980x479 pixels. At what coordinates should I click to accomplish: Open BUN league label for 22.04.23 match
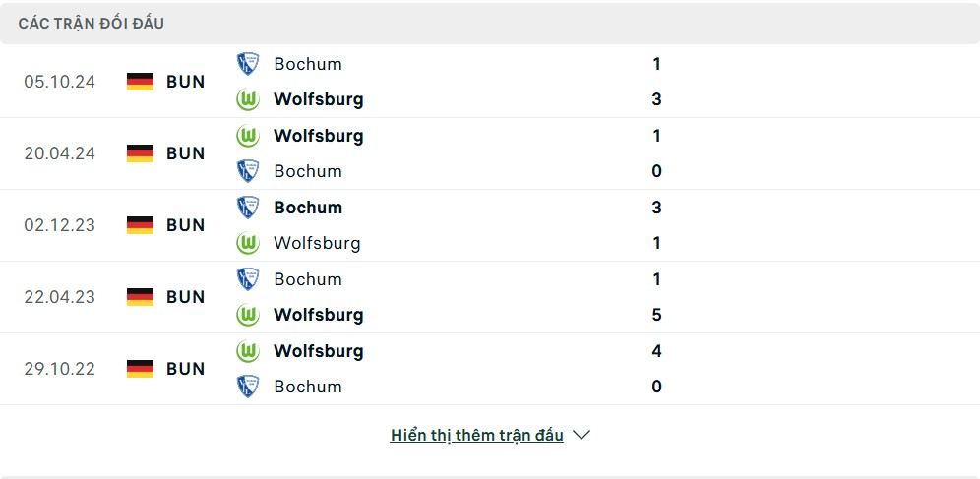point(185,297)
